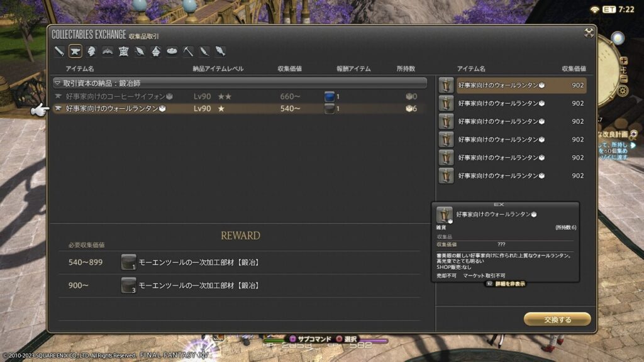644x362 pixels.
Task: Click the 報酬アイテム column header
Action: (353, 69)
